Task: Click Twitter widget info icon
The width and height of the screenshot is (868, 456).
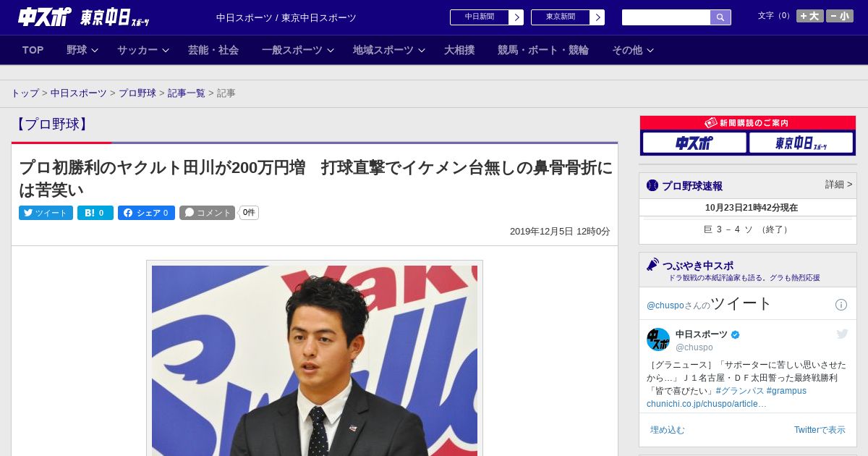Action: coord(841,305)
